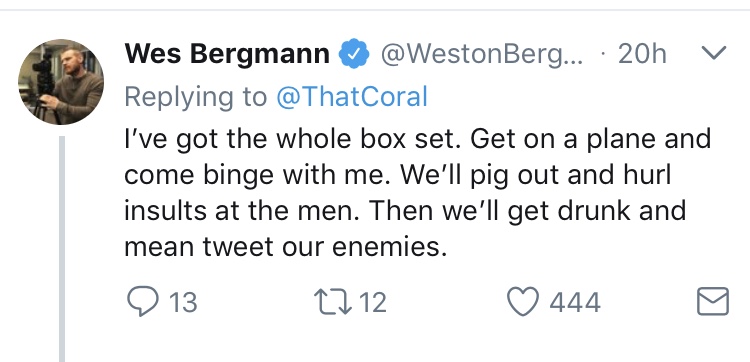
Task: Open the 20h timestamp link
Action: pyautogui.click(x=641, y=54)
